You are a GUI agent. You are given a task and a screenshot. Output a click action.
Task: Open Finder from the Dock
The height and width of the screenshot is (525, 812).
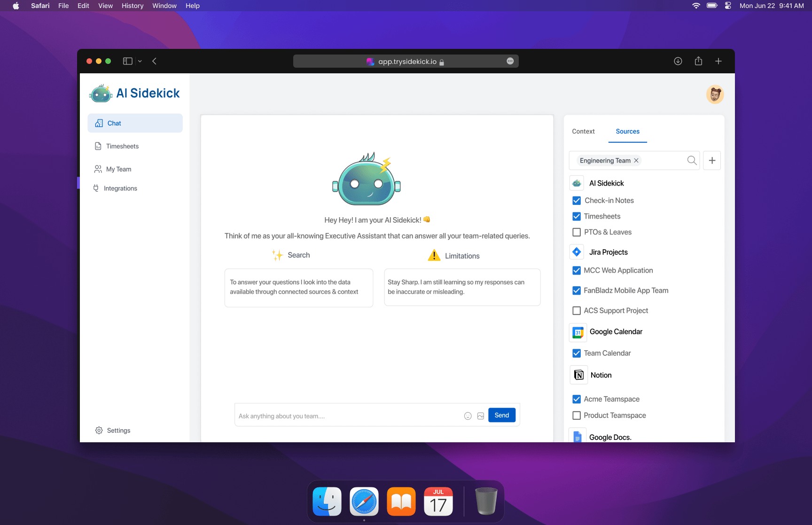(327, 501)
